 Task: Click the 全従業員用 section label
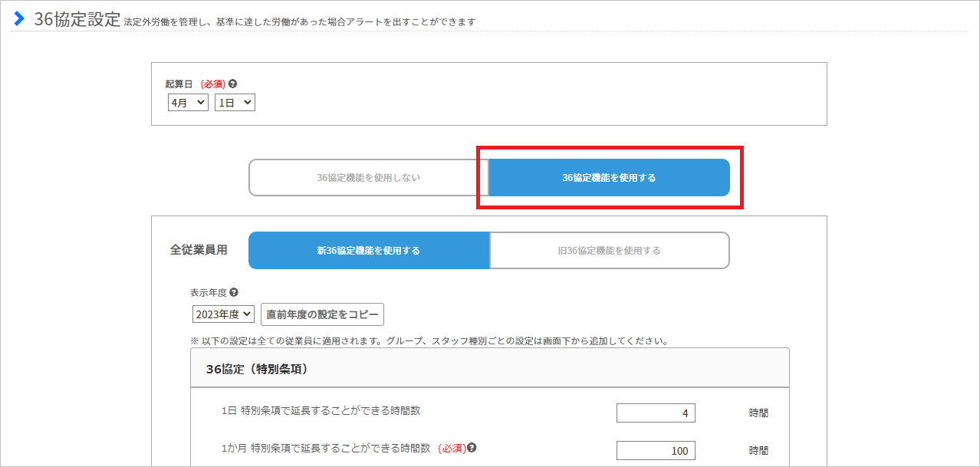[199, 251]
